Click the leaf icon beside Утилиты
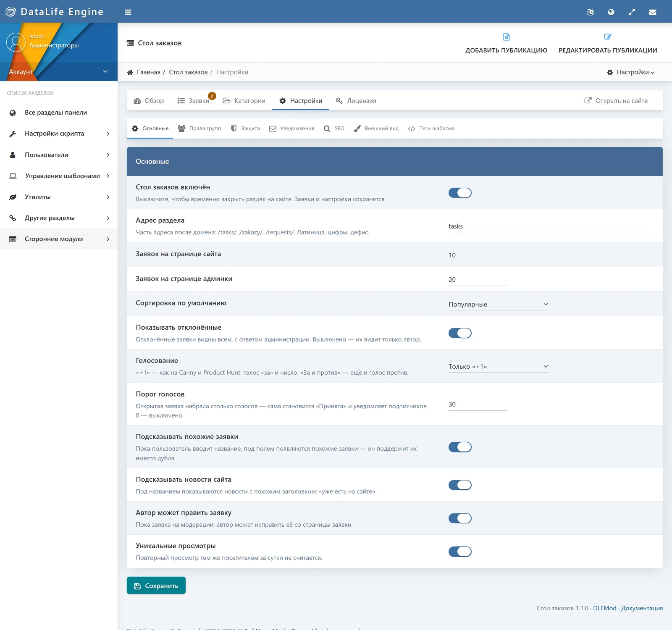Viewport: 672px width, 630px height. pos(13,197)
